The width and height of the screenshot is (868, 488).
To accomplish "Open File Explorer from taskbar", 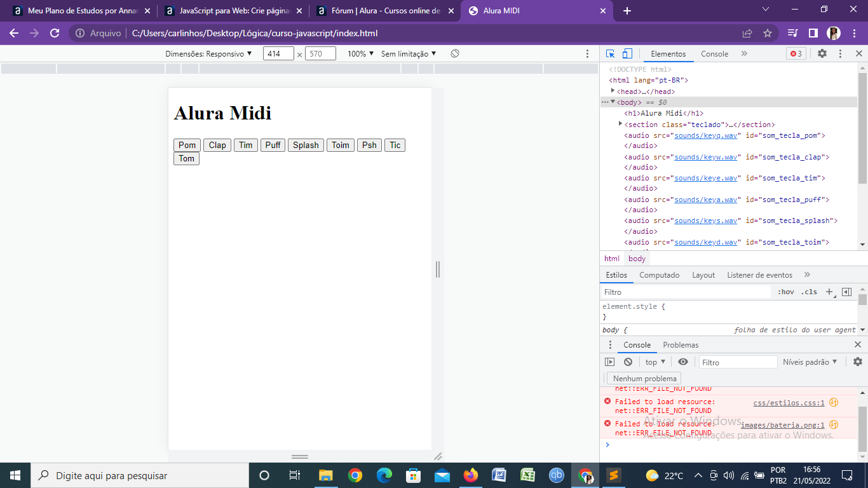I will click(x=325, y=475).
